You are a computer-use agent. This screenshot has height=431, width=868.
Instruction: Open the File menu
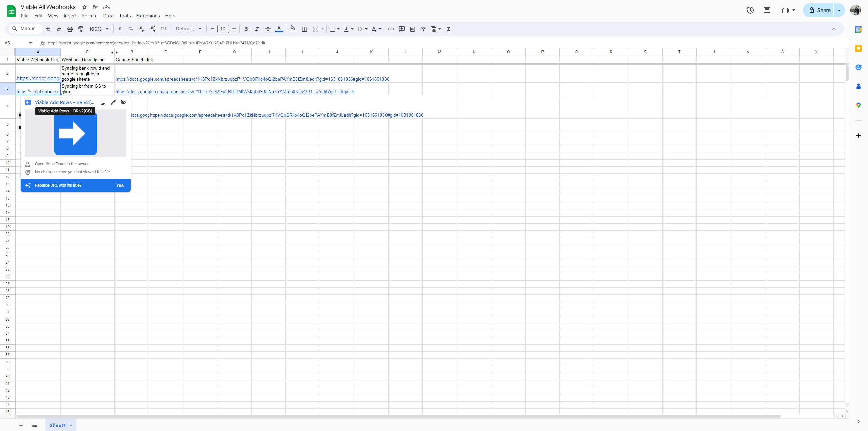[25, 16]
